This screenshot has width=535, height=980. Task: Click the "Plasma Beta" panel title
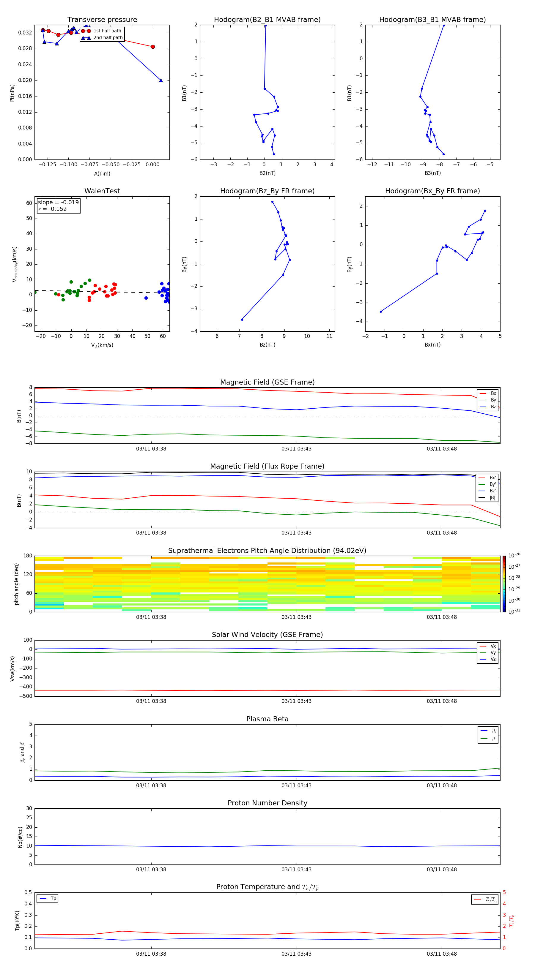point(267,719)
